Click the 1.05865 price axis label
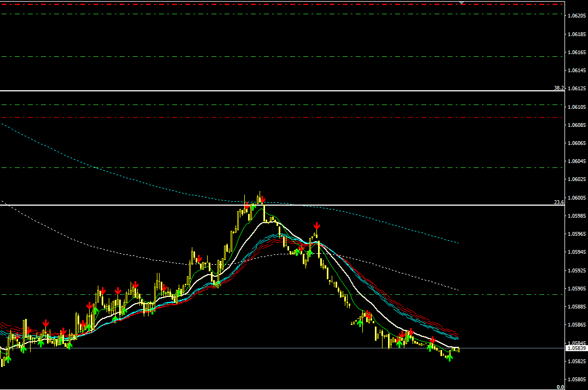588x390 pixels. pyautogui.click(x=577, y=325)
